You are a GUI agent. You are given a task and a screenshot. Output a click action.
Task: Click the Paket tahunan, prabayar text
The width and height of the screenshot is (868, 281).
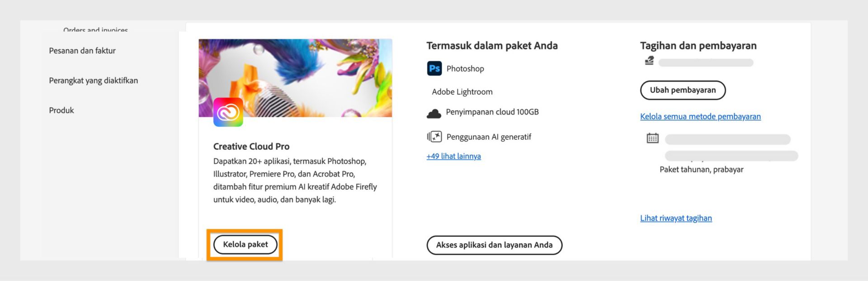click(702, 169)
